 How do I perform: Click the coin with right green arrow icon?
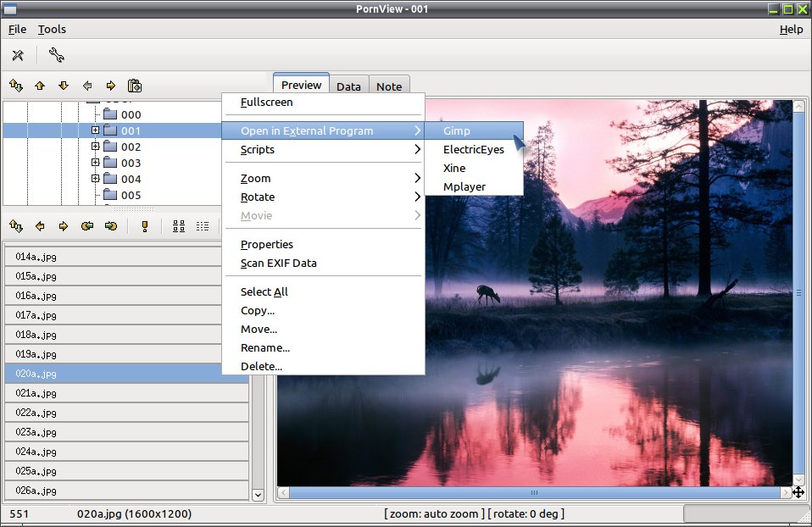(111, 225)
